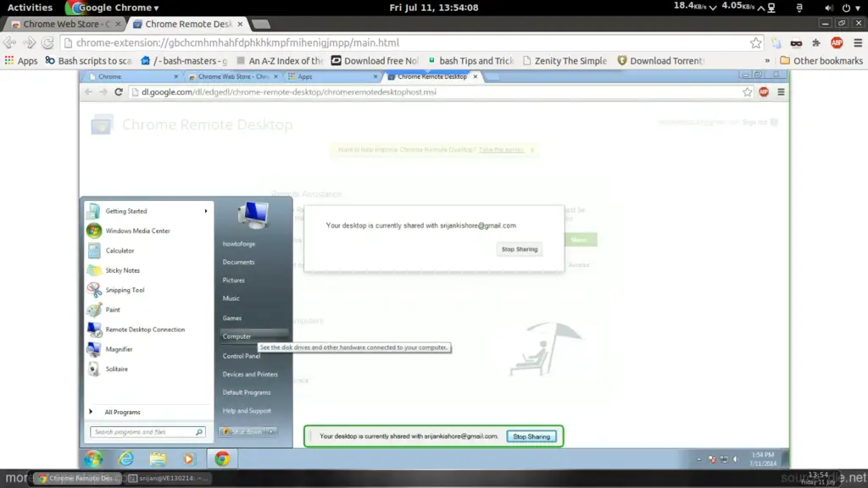Click the user account picture in Start menu
The image size is (868, 488).
pos(253,215)
